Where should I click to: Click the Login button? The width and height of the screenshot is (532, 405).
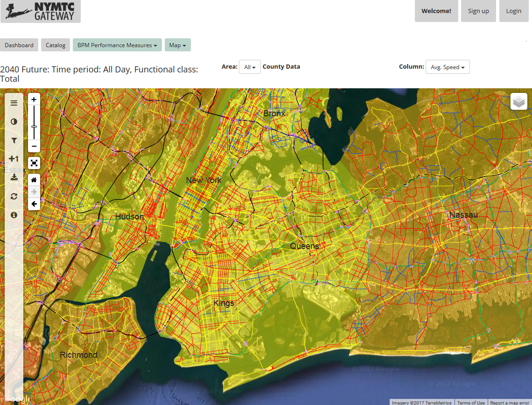pyautogui.click(x=514, y=11)
